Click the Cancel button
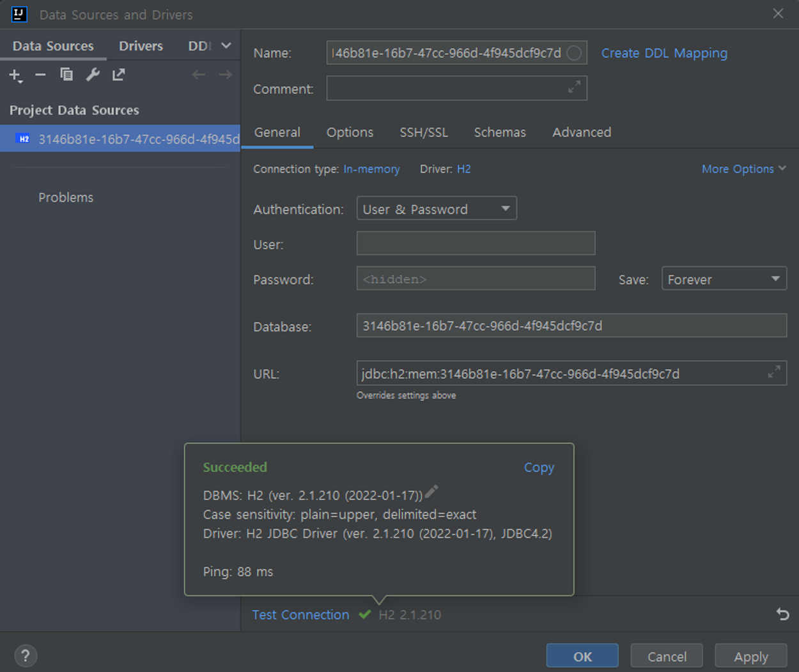Screen dimensions: 799x672 click(667, 656)
